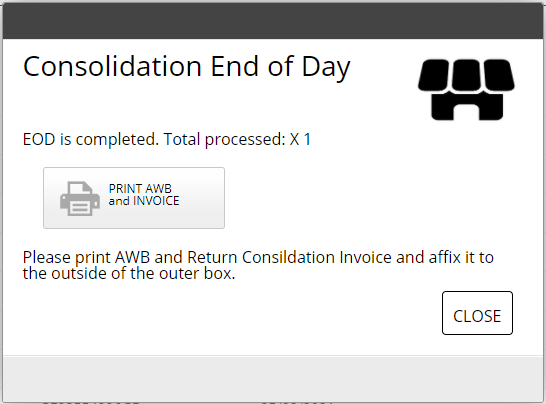Click the doorway of the storefront icon
Screen dimensions: 546x404
[x=466, y=111]
